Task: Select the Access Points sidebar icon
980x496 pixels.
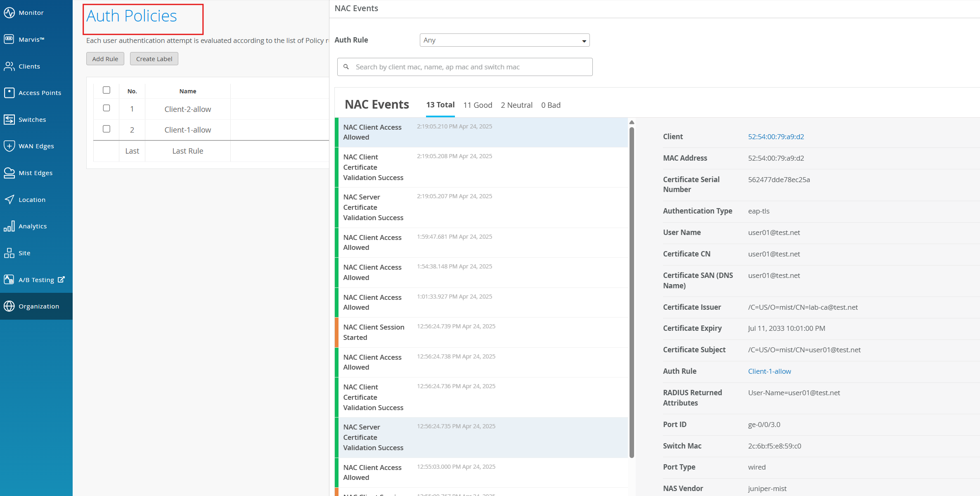Action: (9, 93)
